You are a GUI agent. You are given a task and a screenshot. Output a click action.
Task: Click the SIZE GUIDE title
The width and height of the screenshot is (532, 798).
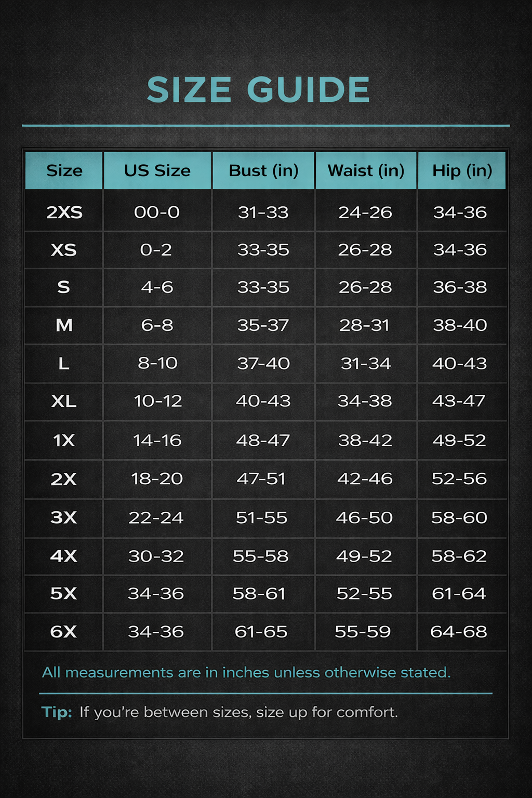pos(258,90)
